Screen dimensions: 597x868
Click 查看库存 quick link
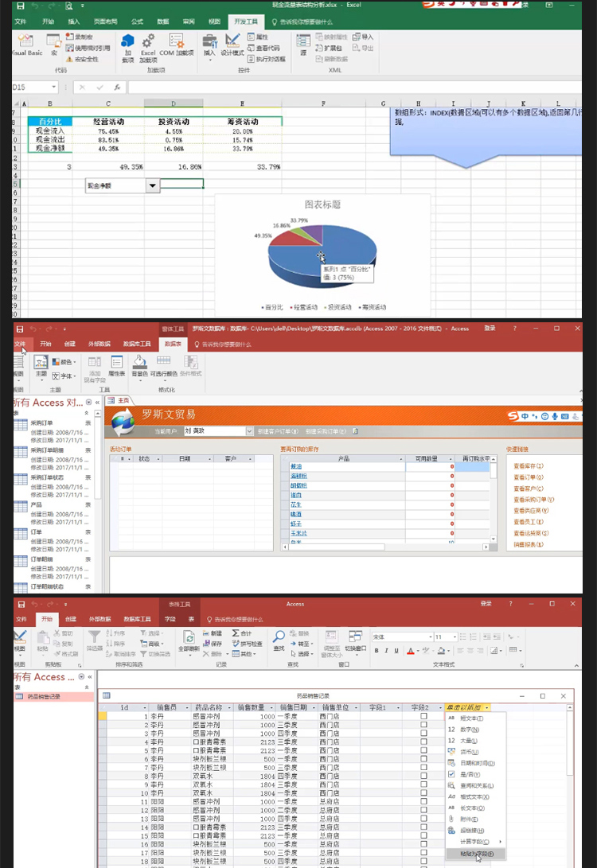coord(529,466)
